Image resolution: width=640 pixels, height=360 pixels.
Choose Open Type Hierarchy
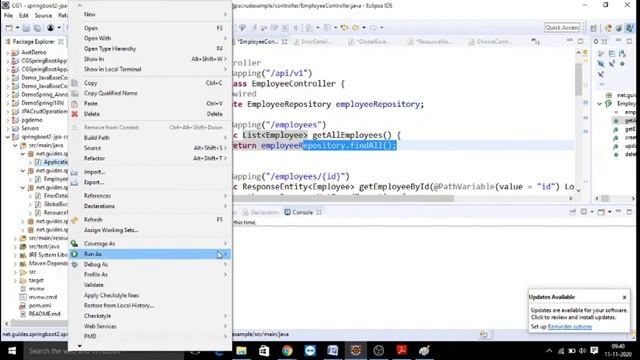pyautogui.click(x=150, y=49)
